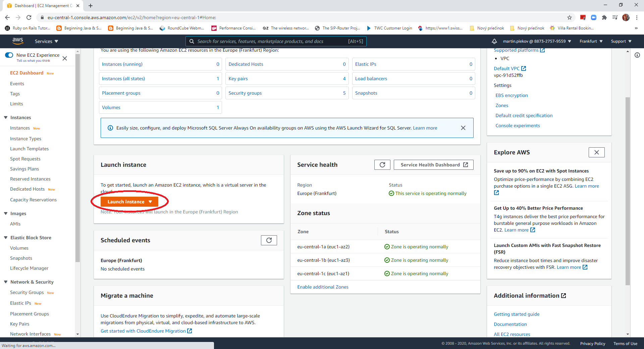This screenshot has height=349, width=644.
Task: Open Chrome extensions puzzle icon
Action: [x=604, y=17]
